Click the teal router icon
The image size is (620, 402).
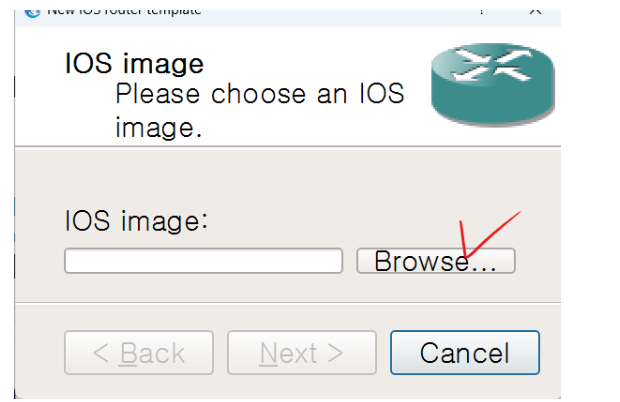[x=493, y=85]
